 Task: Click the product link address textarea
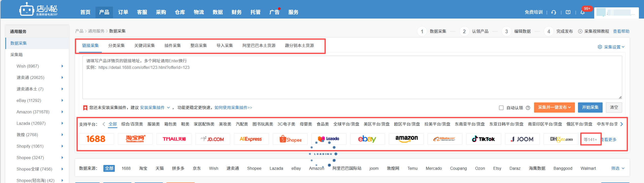352,77
